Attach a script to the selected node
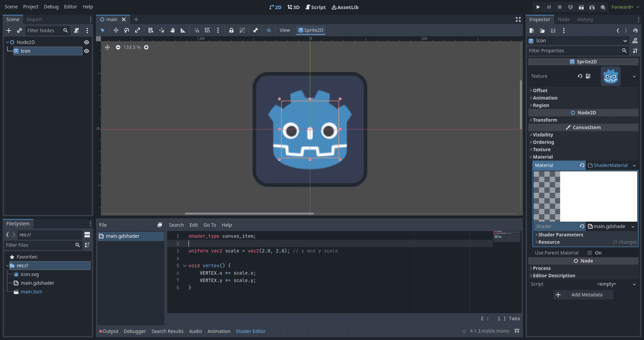 click(x=77, y=31)
